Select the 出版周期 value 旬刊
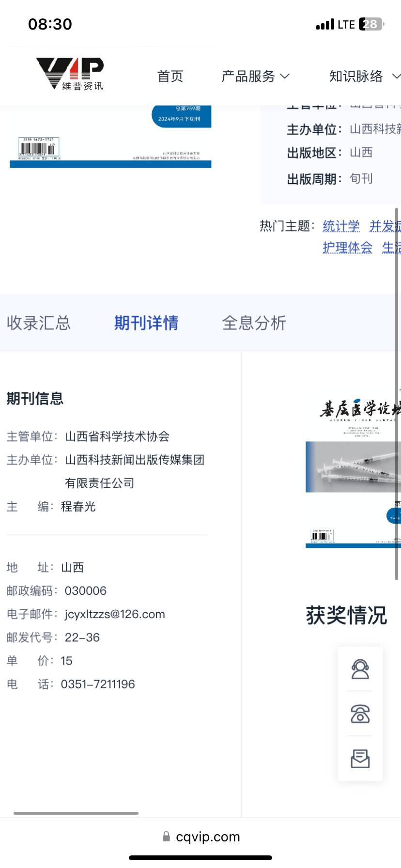Screen dimensions: 401x868 (x=361, y=179)
